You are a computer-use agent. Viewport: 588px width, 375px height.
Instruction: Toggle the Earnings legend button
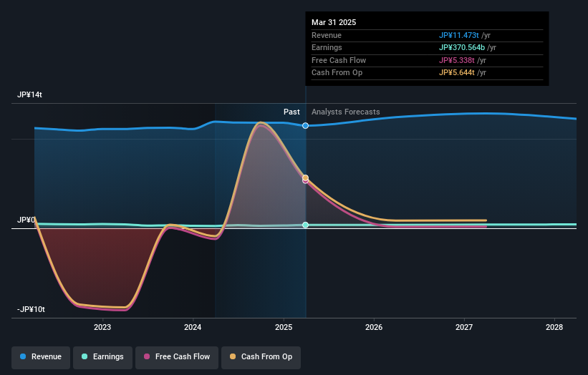(102, 357)
